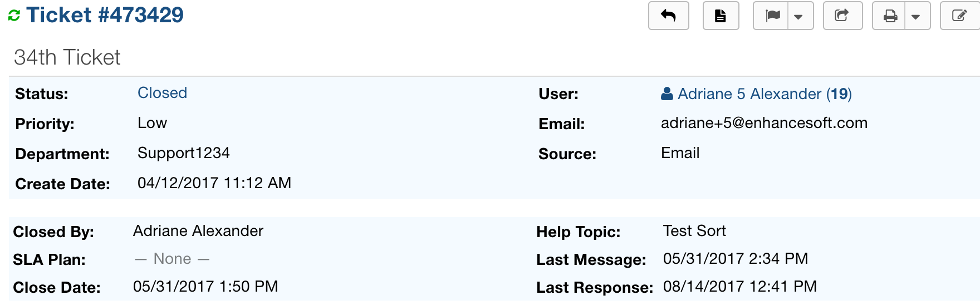Click the SLA Plan None value
Screen dimensions: 980x305
click(172, 259)
